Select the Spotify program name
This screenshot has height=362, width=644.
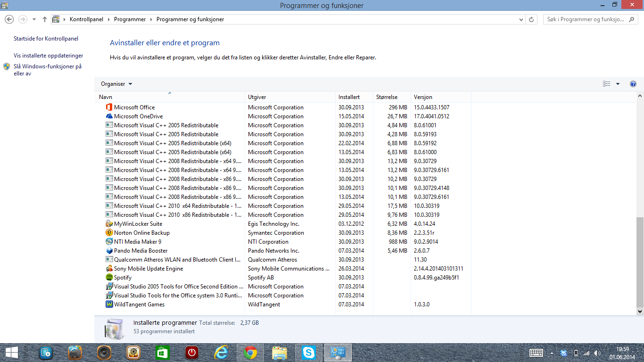tap(123, 278)
